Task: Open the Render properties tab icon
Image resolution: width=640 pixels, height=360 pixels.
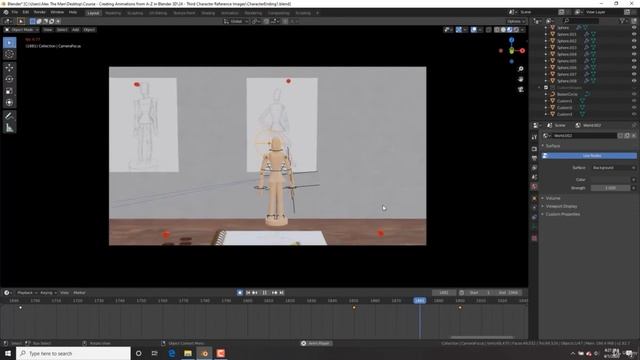Action: click(534, 149)
